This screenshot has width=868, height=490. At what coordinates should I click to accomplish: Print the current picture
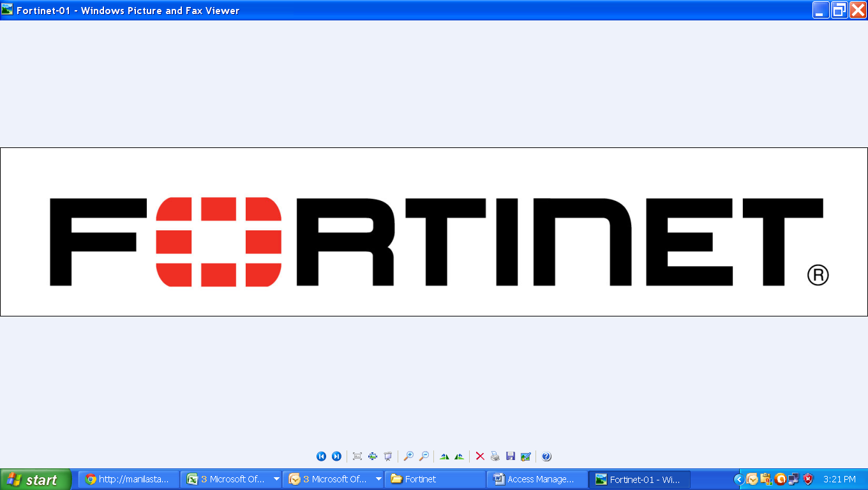tap(495, 456)
